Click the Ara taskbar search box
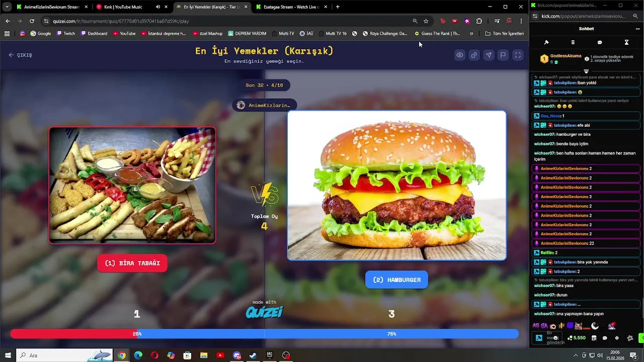 point(64,355)
